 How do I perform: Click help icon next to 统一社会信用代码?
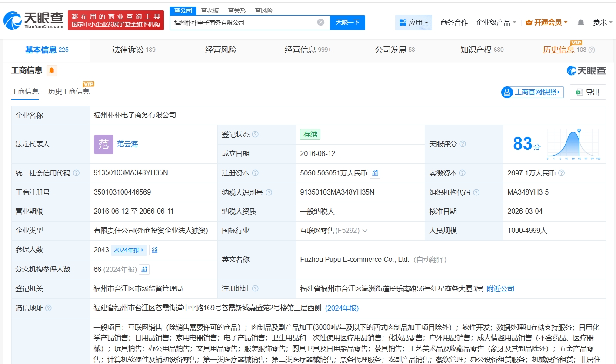77,173
